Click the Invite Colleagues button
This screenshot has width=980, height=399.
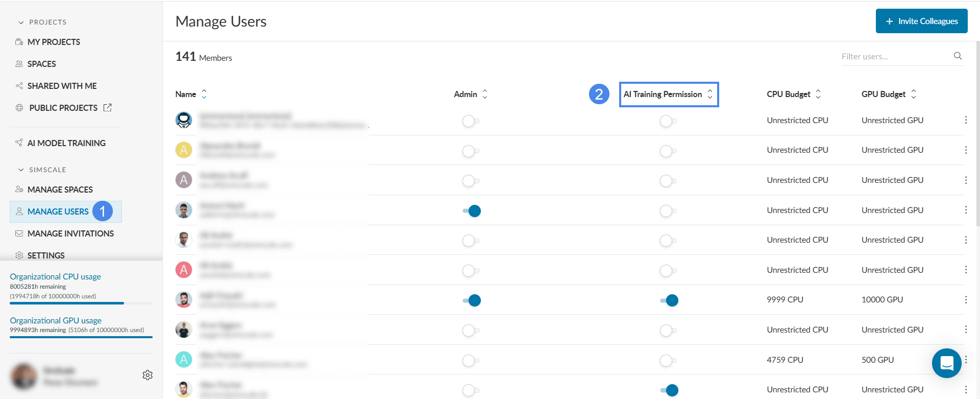[x=921, y=21]
